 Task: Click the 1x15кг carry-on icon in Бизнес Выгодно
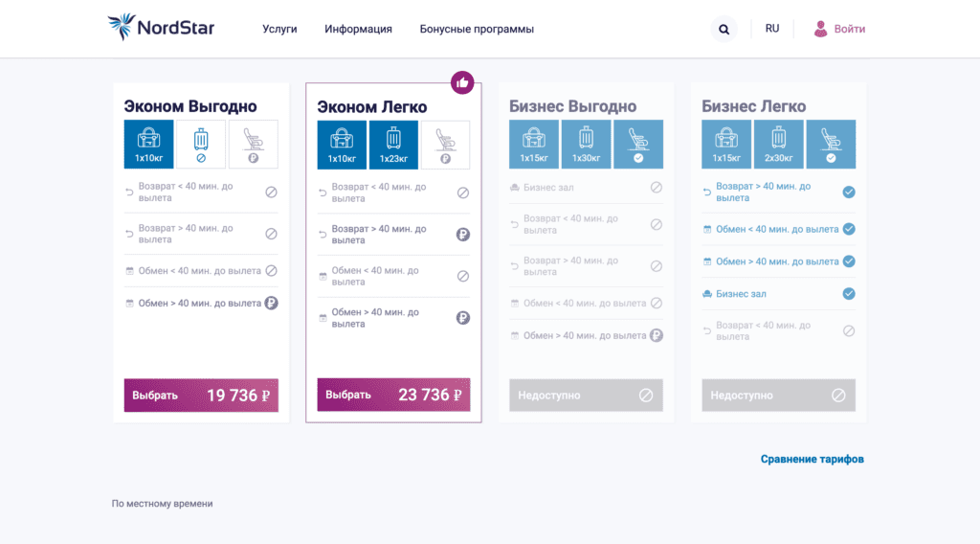[x=534, y=145]
